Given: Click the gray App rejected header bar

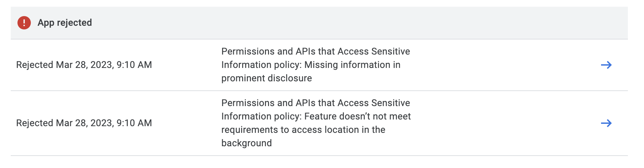Looking at the screenshot, I should 335,23.
